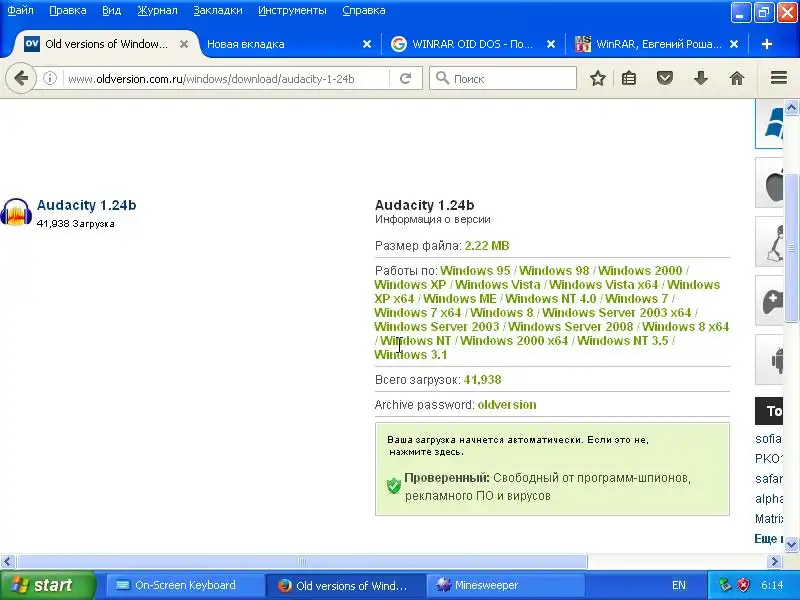The image size is (800, 600).
Task: Select the games controller sidebar icon
Action: point(769,301)
